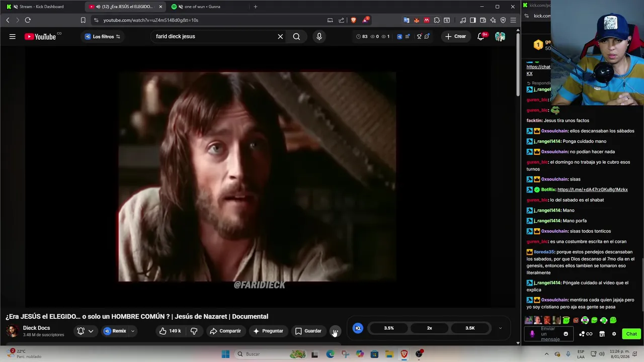The image size is (644, 362).
Task: Click the Crear button
Action: click(455, 36)
